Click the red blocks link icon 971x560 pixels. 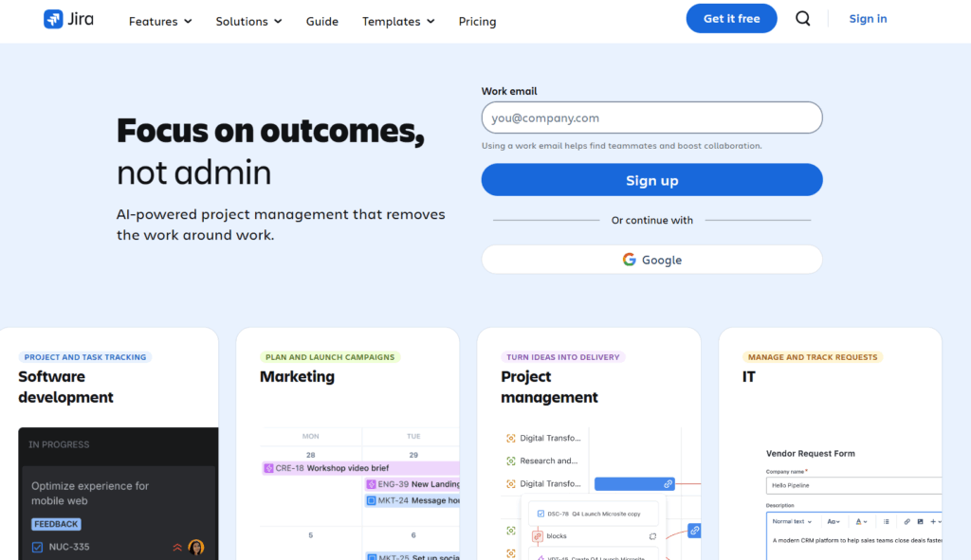point(537,536)
